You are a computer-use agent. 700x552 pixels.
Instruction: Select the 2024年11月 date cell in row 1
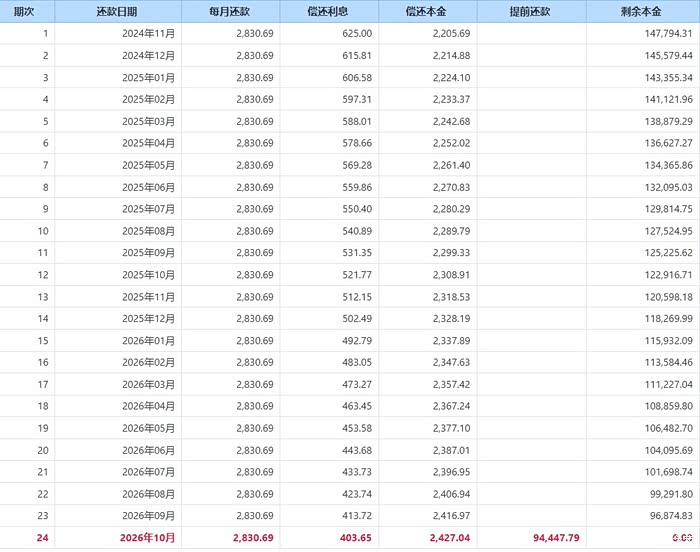148,33
